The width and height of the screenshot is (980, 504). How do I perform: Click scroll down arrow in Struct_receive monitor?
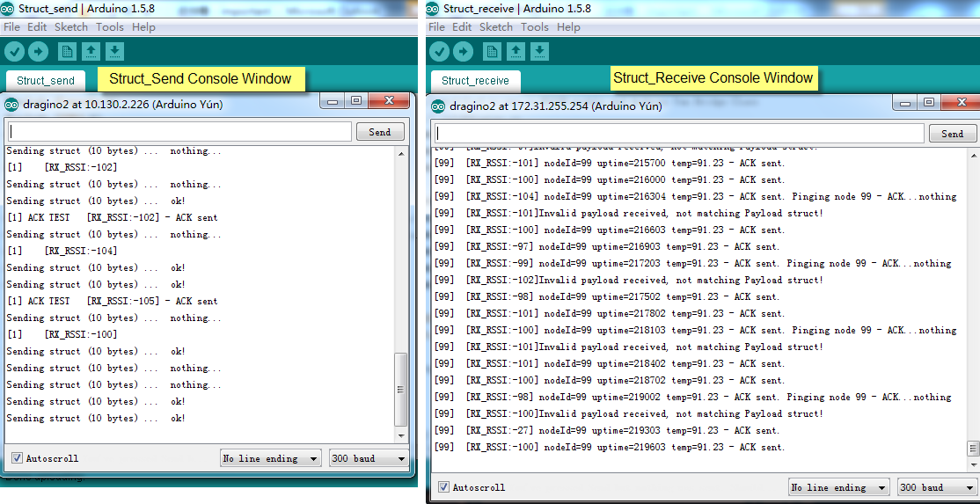972,464
